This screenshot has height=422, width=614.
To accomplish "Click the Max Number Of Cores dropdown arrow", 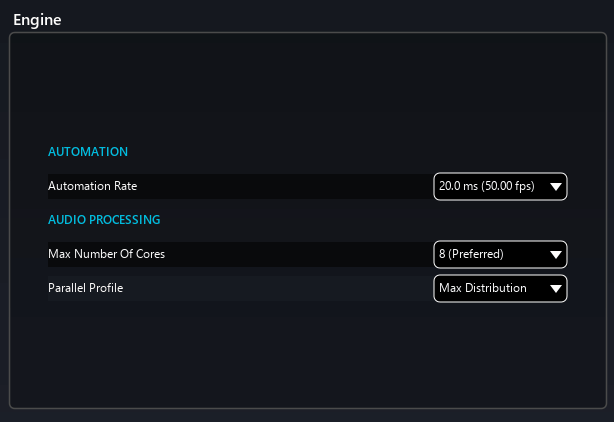I will coord(556,254).
